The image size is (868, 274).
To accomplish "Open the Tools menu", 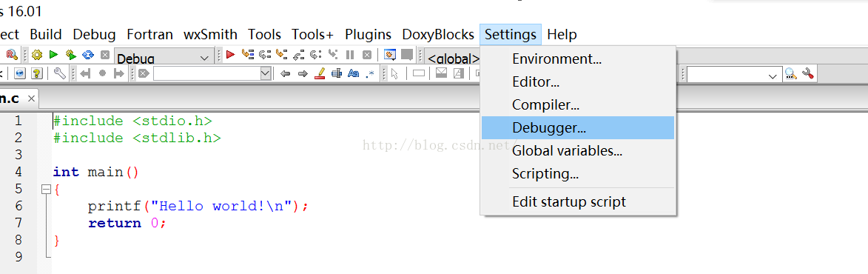I will pos(265,34).
